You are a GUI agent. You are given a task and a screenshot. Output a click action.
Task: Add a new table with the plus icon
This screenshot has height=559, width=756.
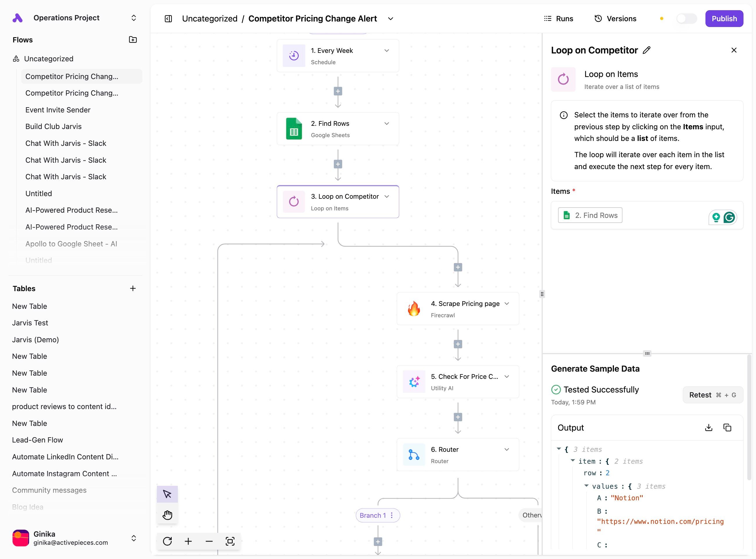[x=133, y=288]
